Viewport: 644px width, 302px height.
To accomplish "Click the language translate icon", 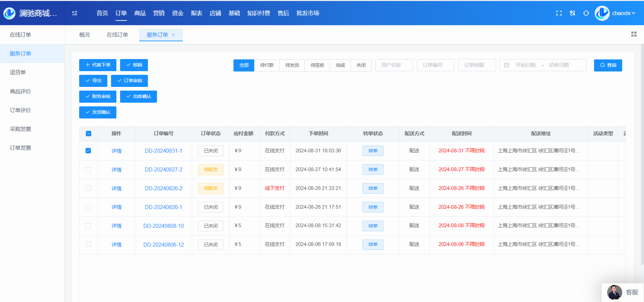I will (573, 13).
